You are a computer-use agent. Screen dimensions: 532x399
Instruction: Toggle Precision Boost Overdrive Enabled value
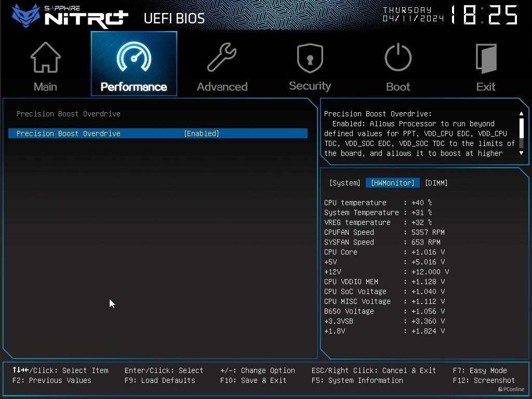202,134
